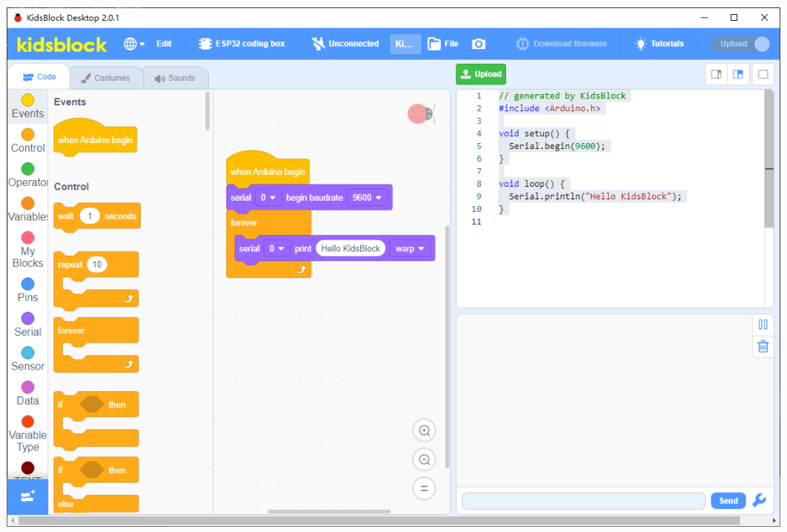
Task: Clear the serial monitor with trash icon
Action: pos(763,346)
